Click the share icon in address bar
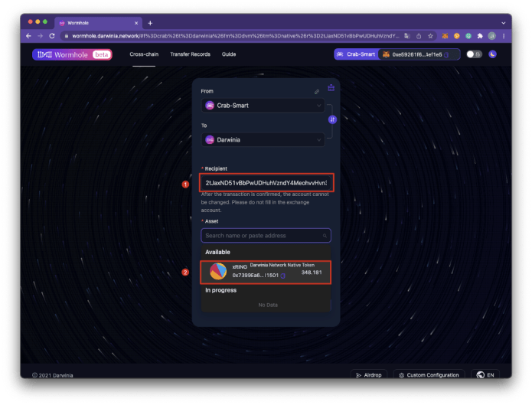The height and width of the screenshot is (405, 532). [x=419, y=36]
